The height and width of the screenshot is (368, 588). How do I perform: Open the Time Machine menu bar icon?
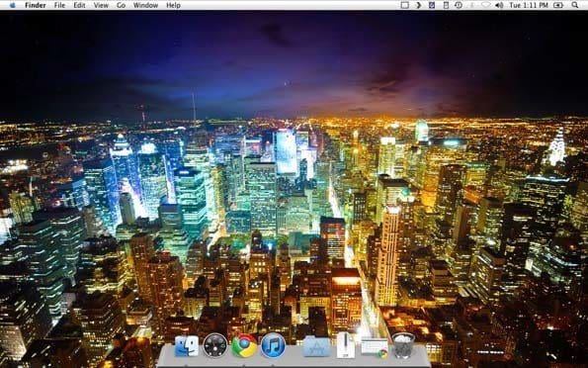pyautogui.click(x=459, y=5)
